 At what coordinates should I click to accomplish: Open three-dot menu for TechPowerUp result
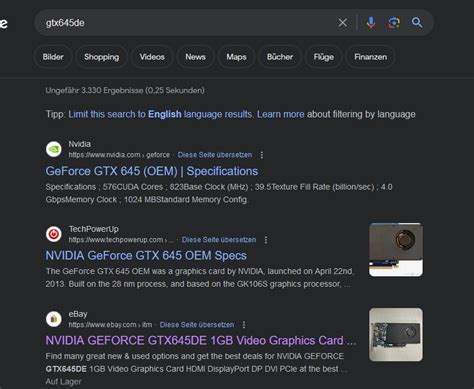coord(266,240)
